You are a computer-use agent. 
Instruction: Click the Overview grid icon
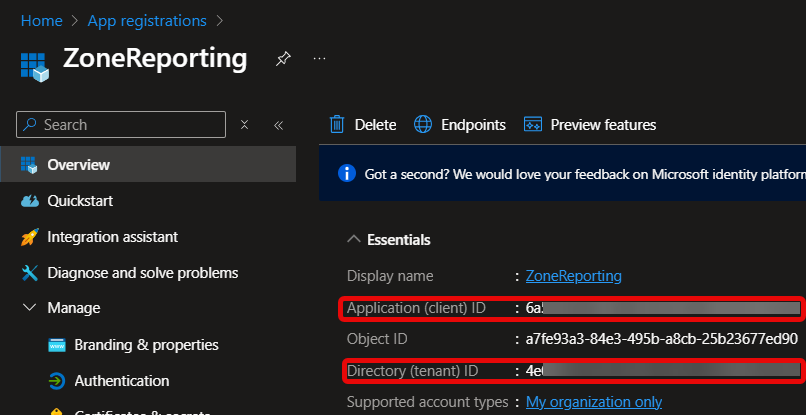click(x=29, y=165)
